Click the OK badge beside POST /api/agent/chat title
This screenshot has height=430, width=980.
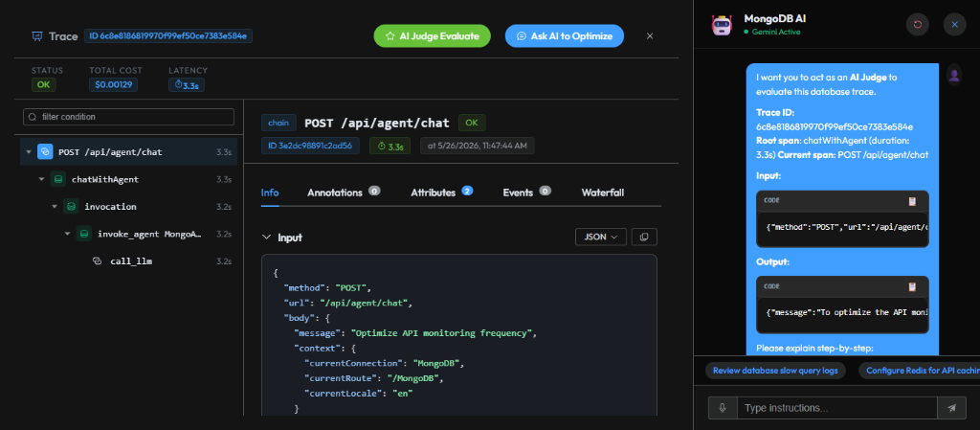471,124
